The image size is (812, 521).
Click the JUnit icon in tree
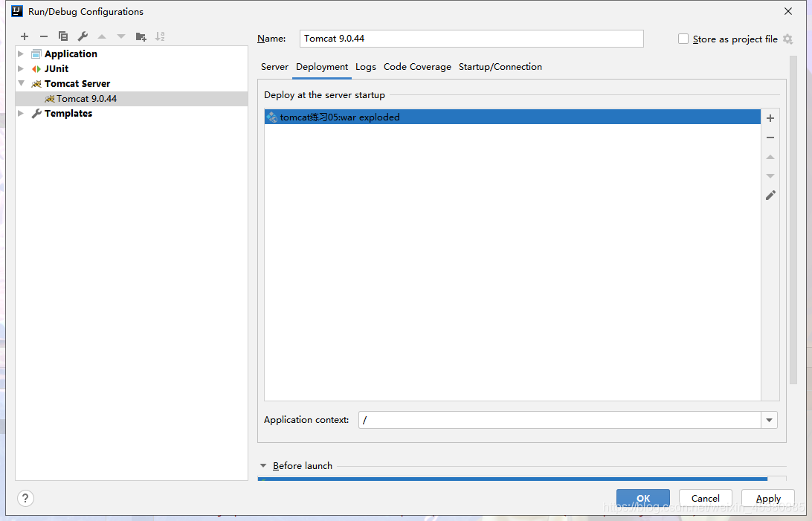(x=36, y=69)
